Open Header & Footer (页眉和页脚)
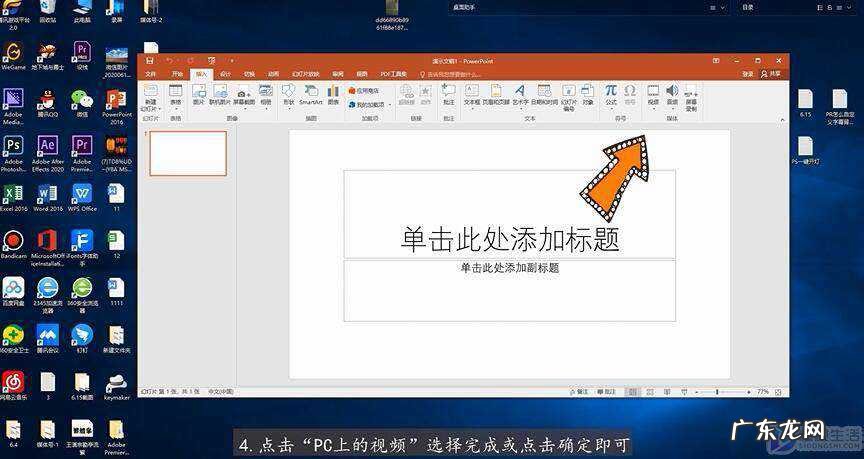 coord(496,95)
